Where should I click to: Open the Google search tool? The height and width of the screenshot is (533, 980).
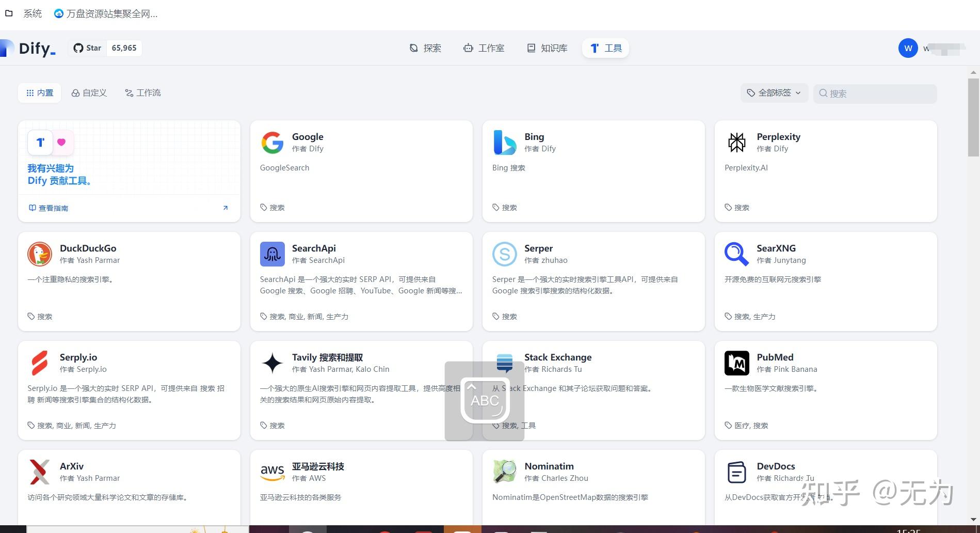click(x=272, y=143)
